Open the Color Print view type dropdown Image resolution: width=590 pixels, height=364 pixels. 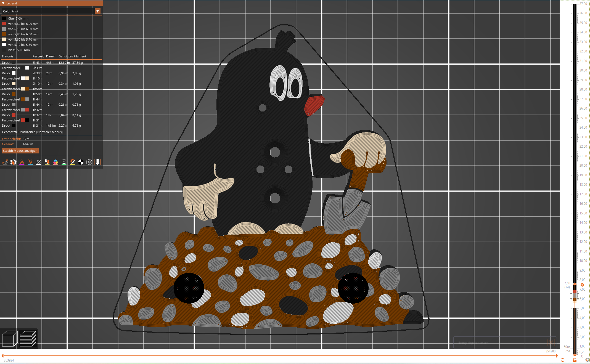[x=47, y=11]
